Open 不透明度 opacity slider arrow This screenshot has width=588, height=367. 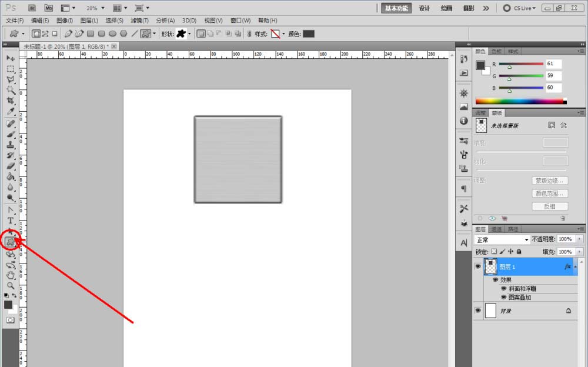pos(580,239)
